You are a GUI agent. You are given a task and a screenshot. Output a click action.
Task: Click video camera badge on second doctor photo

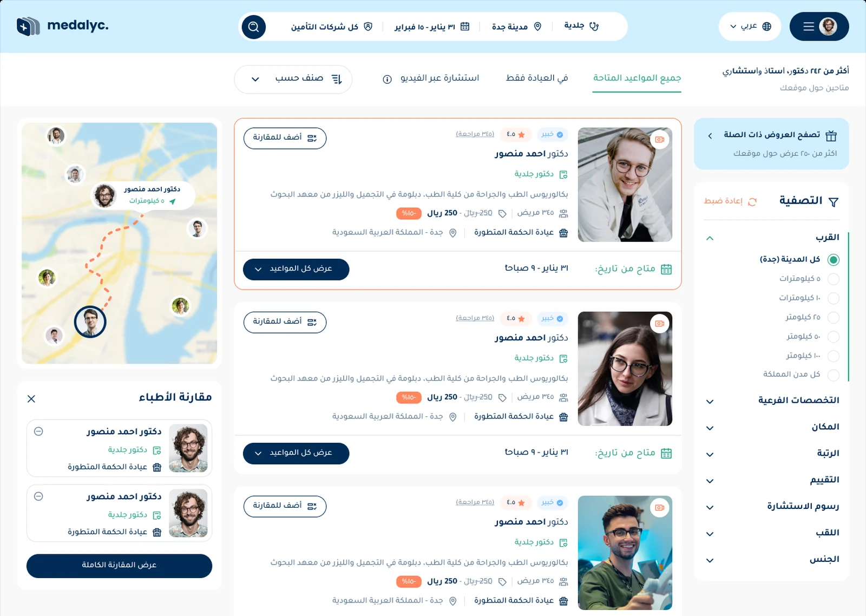click(660, 324)
